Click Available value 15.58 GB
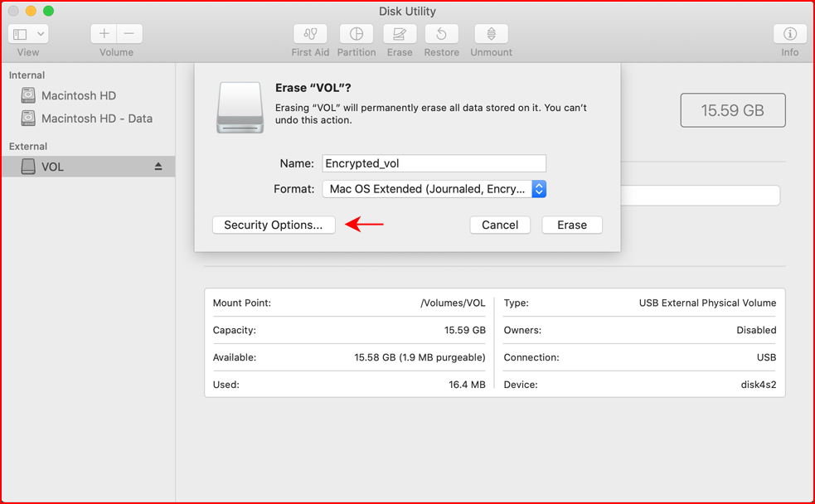The height and width of the screenshot is (504, 815). click(x=420, y=357)
